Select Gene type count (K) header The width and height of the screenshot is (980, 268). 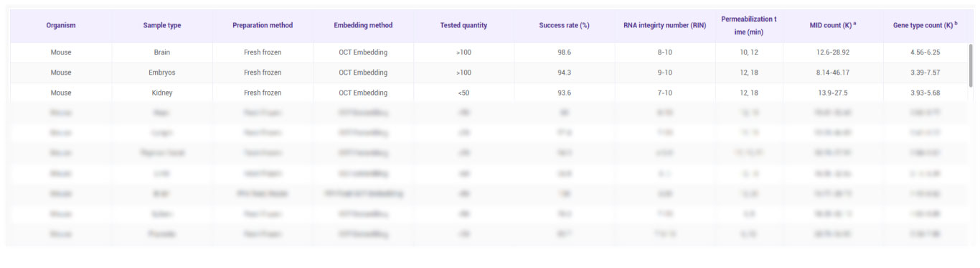(x=925, y=25)
